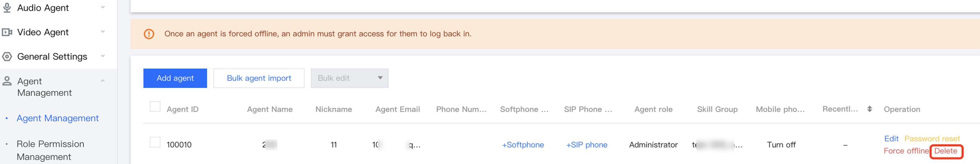The image size is (980, 164).
Task: Open the Agent Management submenu item
Action: [57, 118]
